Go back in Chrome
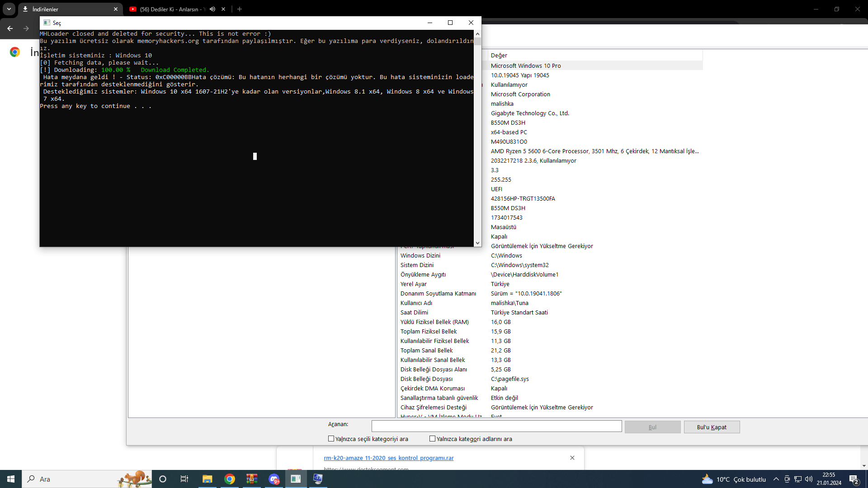Screen dimensions: 868x488 tap(10, 28)
